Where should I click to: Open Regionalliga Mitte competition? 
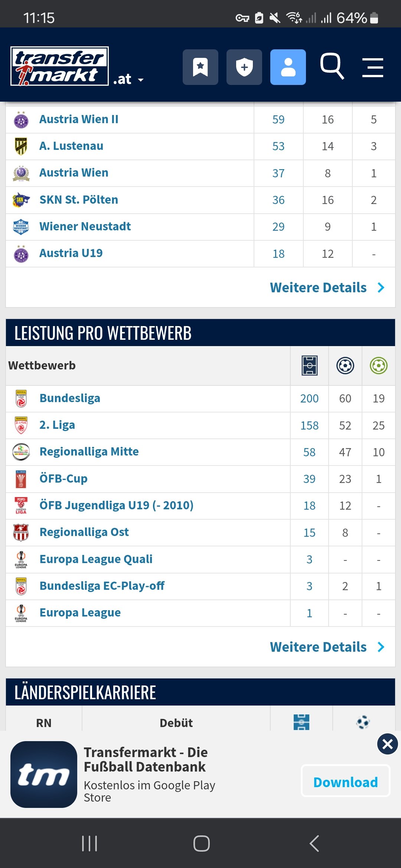pos(89,451)
